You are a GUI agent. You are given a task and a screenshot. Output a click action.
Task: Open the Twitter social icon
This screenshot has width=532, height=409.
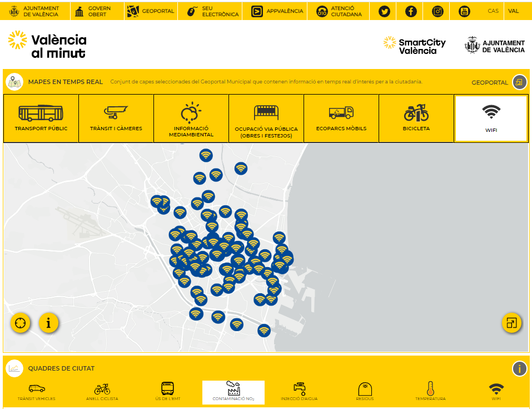click(x=384, y=11)
